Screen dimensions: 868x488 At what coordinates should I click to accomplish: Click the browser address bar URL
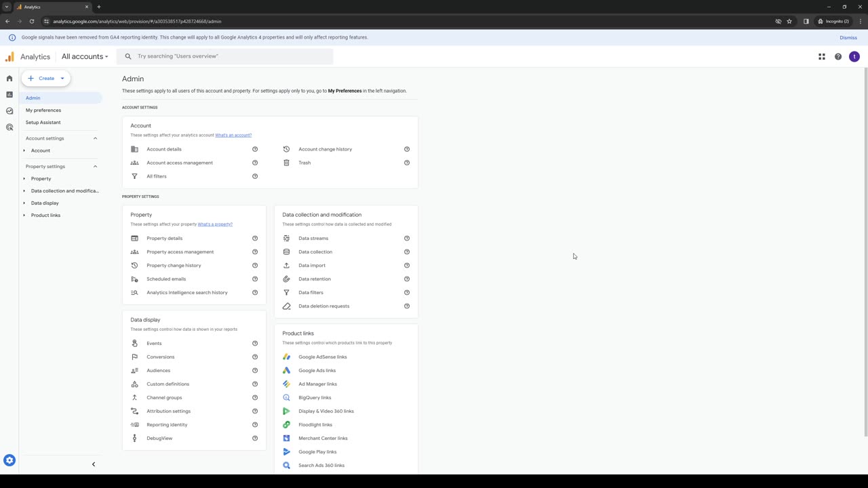(137, 22)
